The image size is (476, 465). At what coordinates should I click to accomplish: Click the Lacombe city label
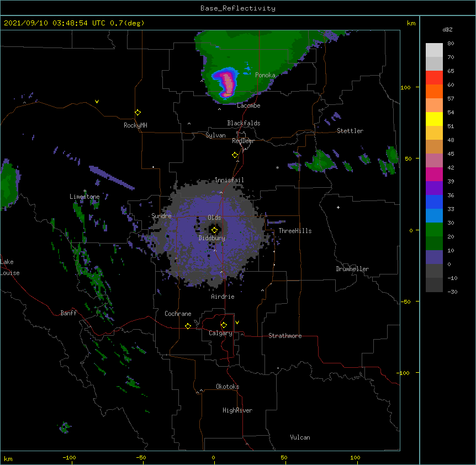[248, 105]
